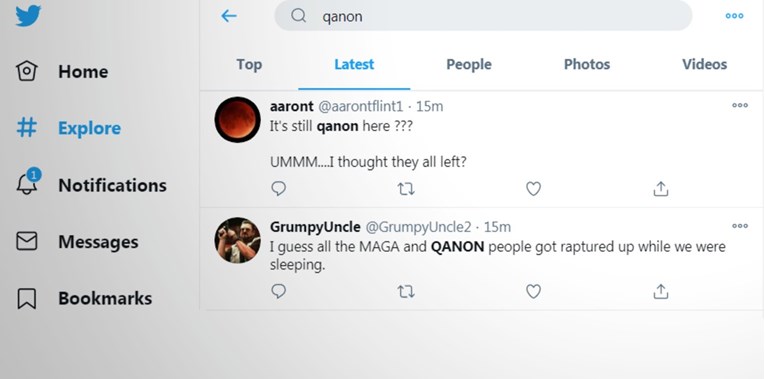Open the @aarontflint1 profile link

pyautogui.click(x=361, y=106)
